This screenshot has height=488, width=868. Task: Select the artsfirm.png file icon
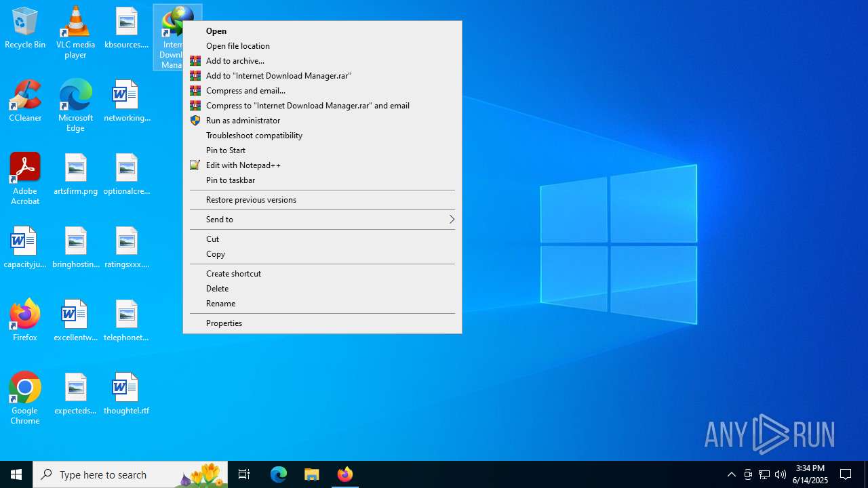point(75,174)
